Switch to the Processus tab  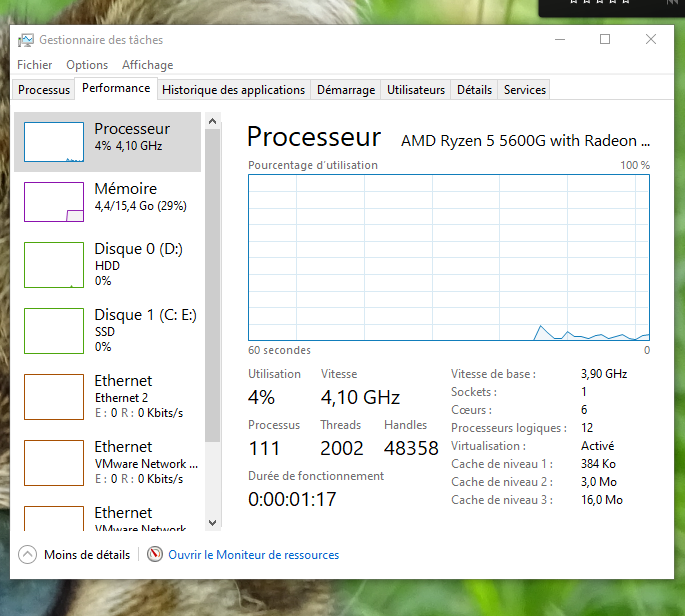(x=44, y=90)
